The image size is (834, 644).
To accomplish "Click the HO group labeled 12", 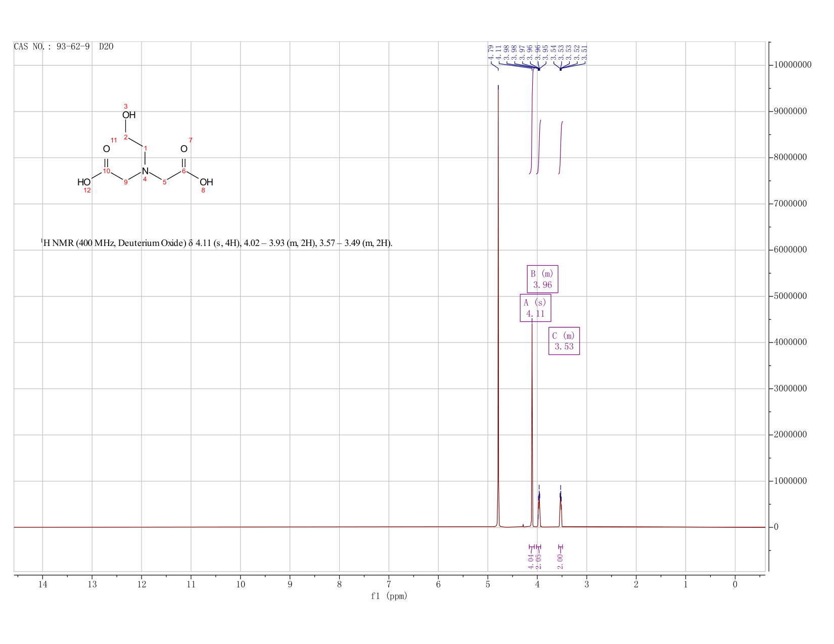I will (x=84, y=182).
